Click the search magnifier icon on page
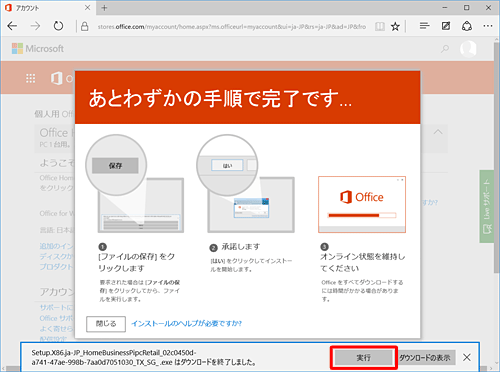Image resolution: width=500 pixels, height=372 pixels. click(x=445, y=49)
